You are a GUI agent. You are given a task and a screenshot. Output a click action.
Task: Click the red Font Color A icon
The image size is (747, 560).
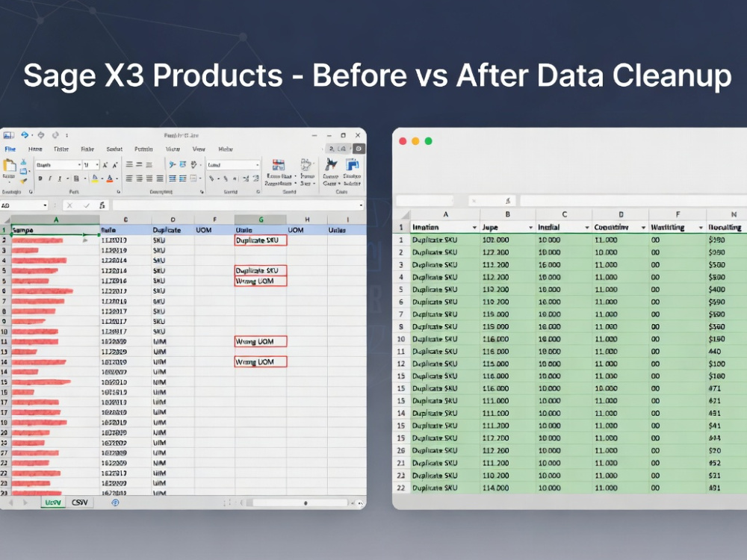(x=110, y=178)
